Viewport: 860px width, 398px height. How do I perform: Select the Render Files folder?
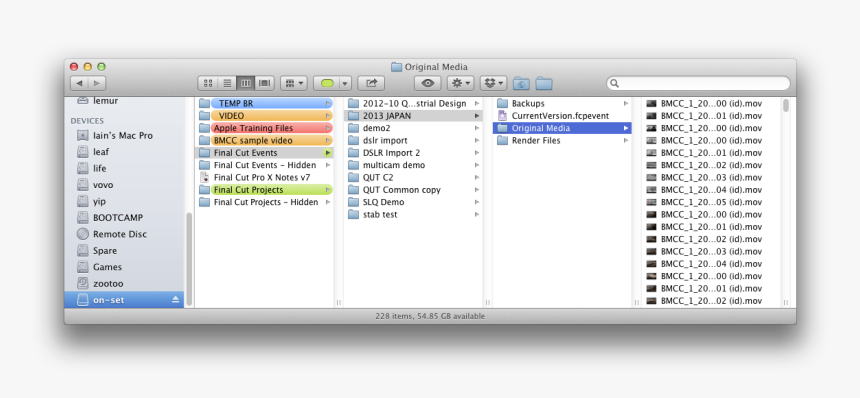coord(563,140)
